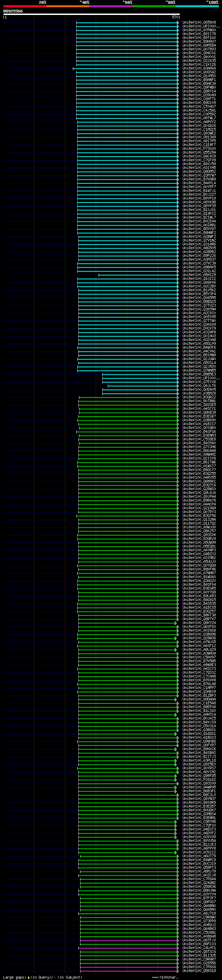Select hit label UniRef100_A9TWL7
This screenshot has height=980, width=222.
[199, 118]
